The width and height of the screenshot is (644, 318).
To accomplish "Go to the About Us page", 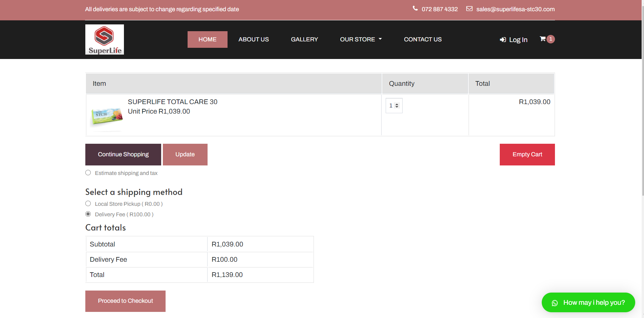I will pyautogui.click(x=253, y=39).
